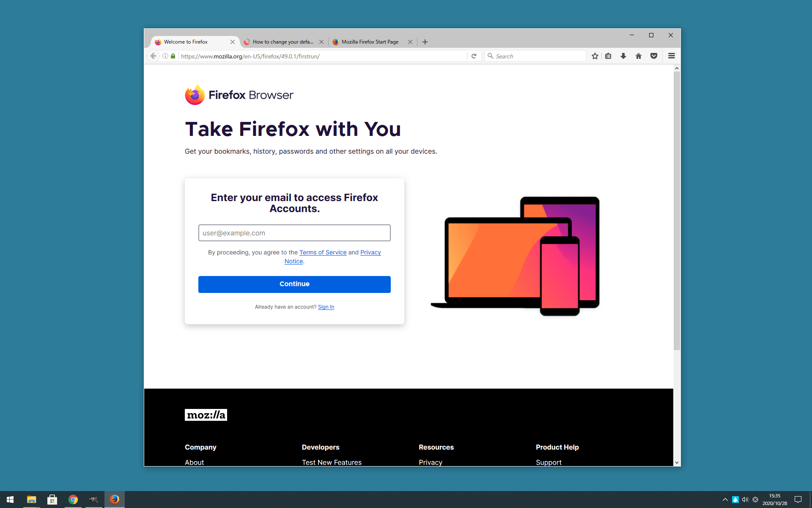Click the Continue button
Screen dimensions: 812x508
(x=295, y=284)
